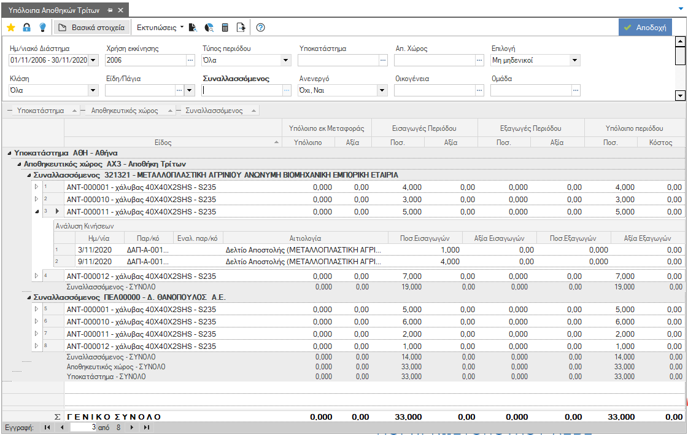
Task: Remove the Υποκατάστημα grouping chip
Action: coord(10,111)
